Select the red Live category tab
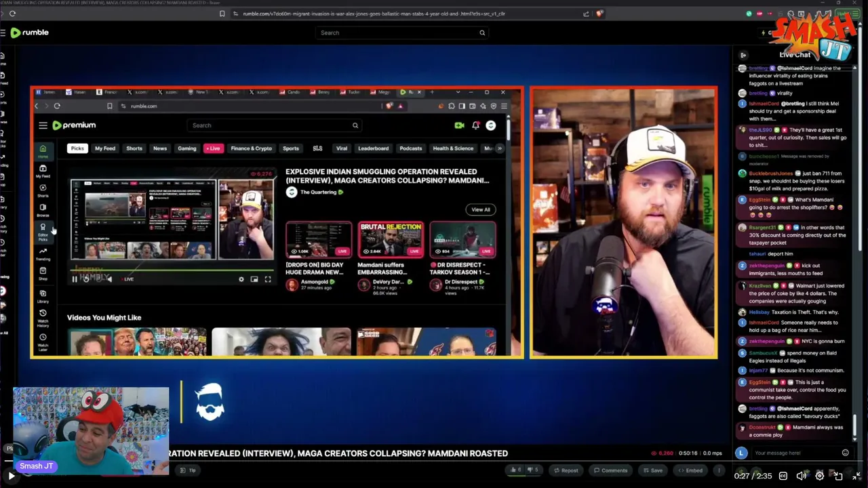 [214, 148]
